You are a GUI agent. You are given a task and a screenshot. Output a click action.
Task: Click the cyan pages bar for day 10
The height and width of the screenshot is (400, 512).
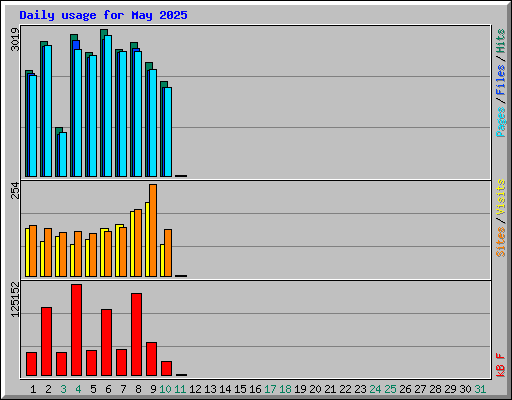pos(168,132)
